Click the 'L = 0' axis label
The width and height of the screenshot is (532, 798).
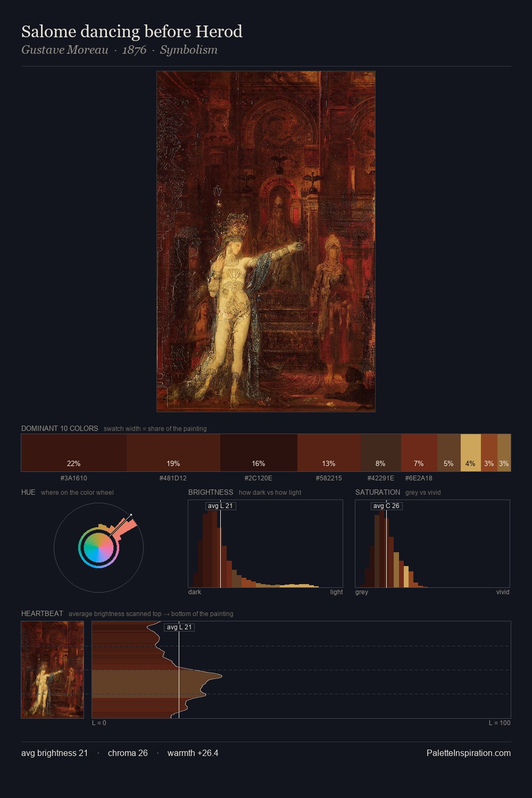click(x=99, y=723)
